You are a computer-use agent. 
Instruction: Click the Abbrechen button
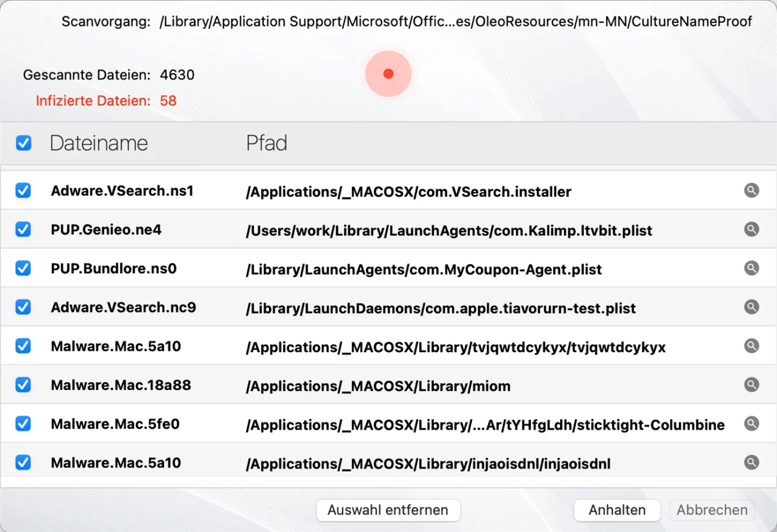pyautogui.click(x=712, y=510)
